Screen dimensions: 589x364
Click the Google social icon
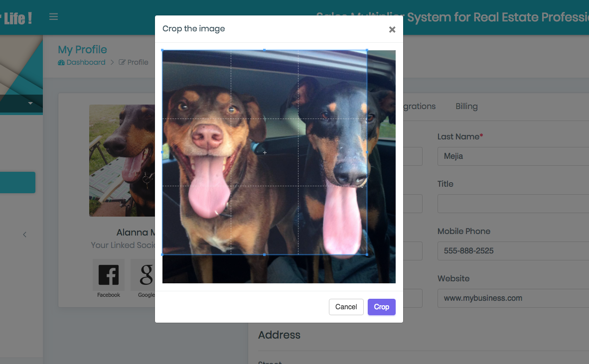(146, 275)
